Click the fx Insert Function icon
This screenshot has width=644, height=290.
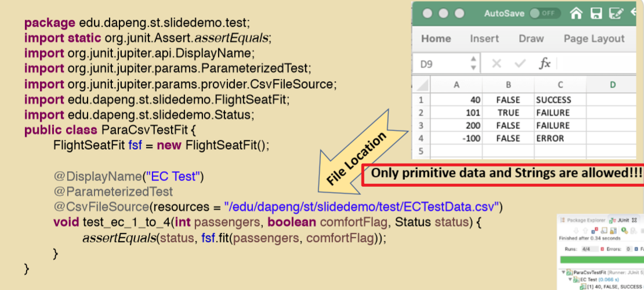coord(545,63)
